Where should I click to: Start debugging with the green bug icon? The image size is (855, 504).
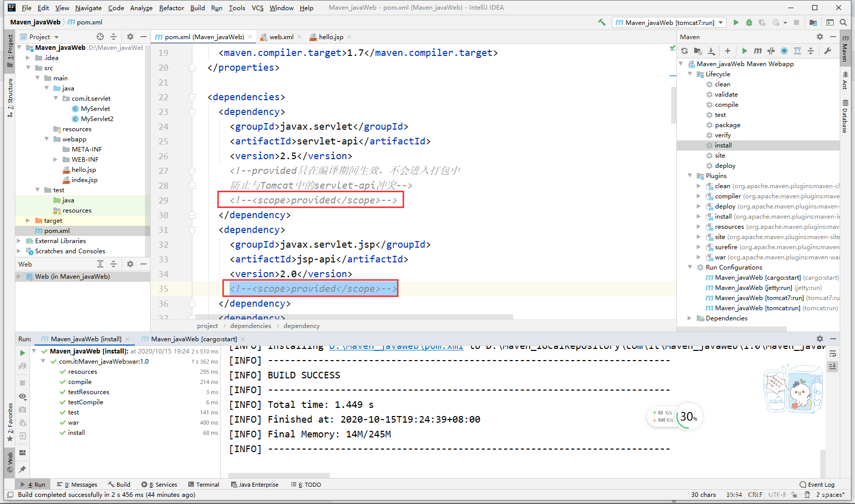pos(749,22)
